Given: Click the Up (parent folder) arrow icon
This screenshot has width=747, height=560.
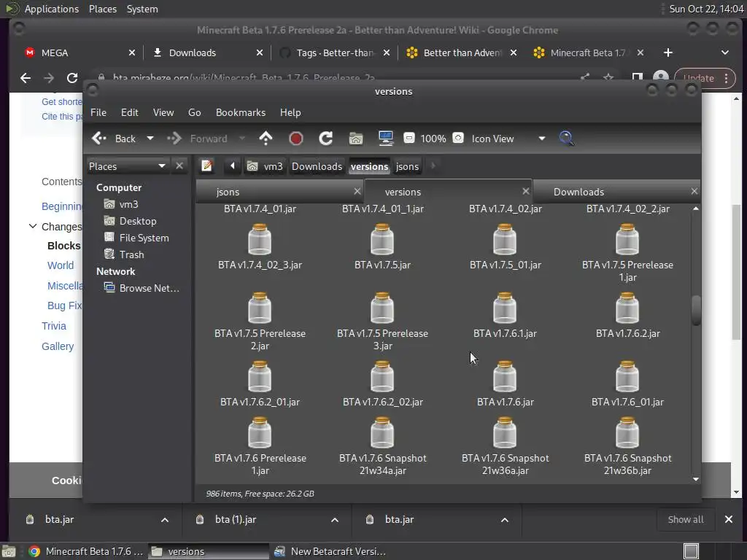Looking at the screenshot, I should click(x=266, y=139).
